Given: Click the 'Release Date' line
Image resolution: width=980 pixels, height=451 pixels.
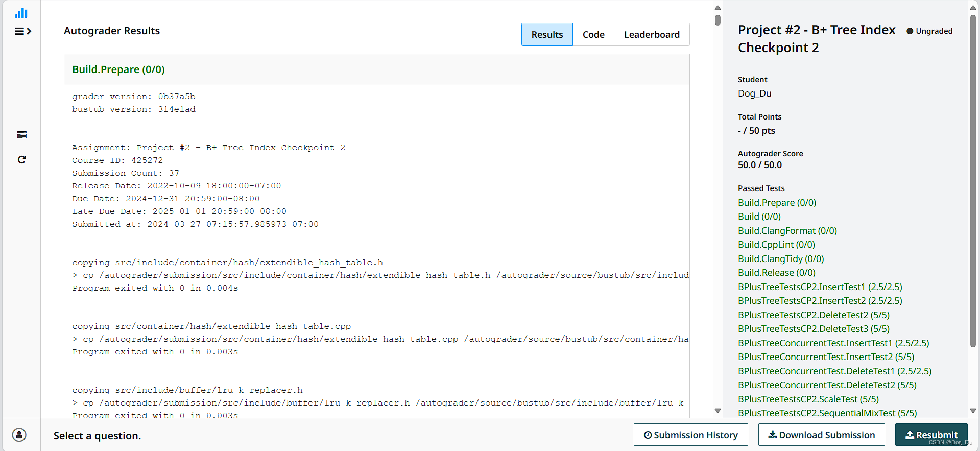Looking at the screenshot, I should click(x=177, y=186).
